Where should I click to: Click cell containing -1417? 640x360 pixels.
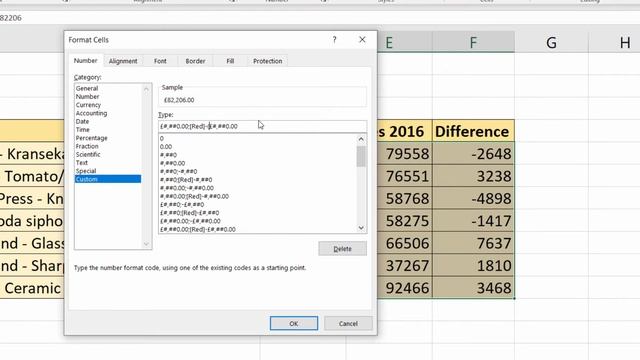473,221
